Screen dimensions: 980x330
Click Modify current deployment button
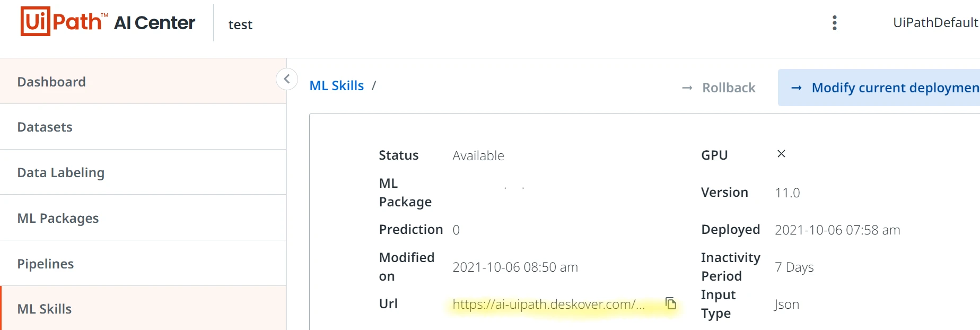tap(879, 88)
